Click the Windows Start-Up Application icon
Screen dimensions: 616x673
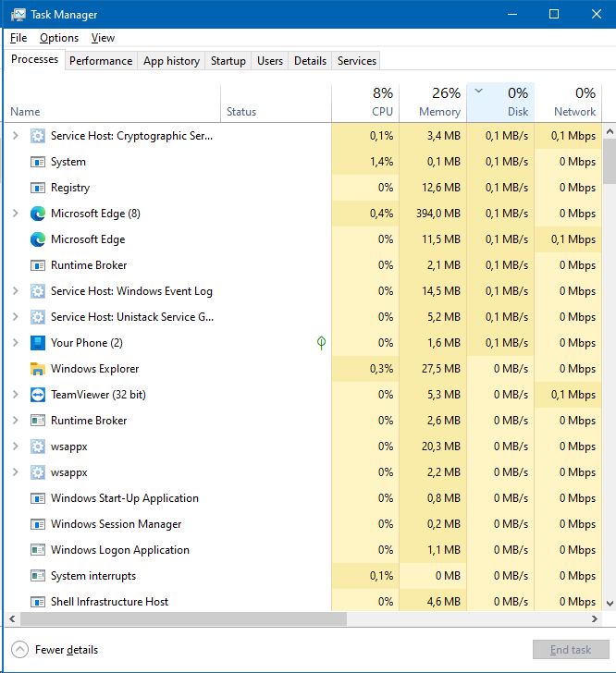[x=38, y=498]
